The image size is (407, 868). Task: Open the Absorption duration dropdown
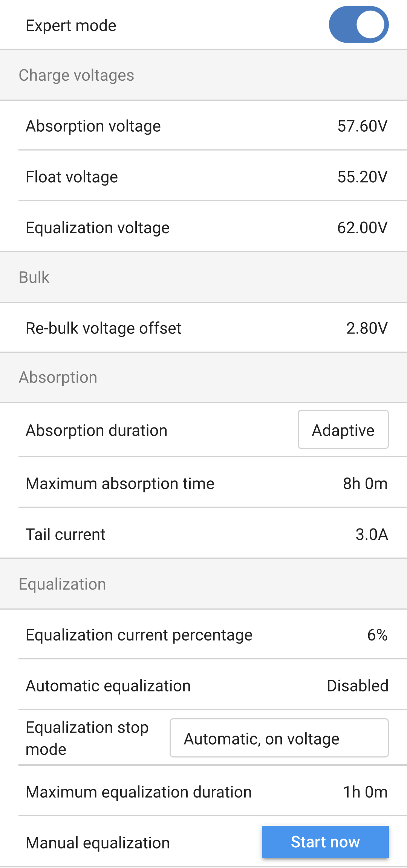[x=343, y=430]
